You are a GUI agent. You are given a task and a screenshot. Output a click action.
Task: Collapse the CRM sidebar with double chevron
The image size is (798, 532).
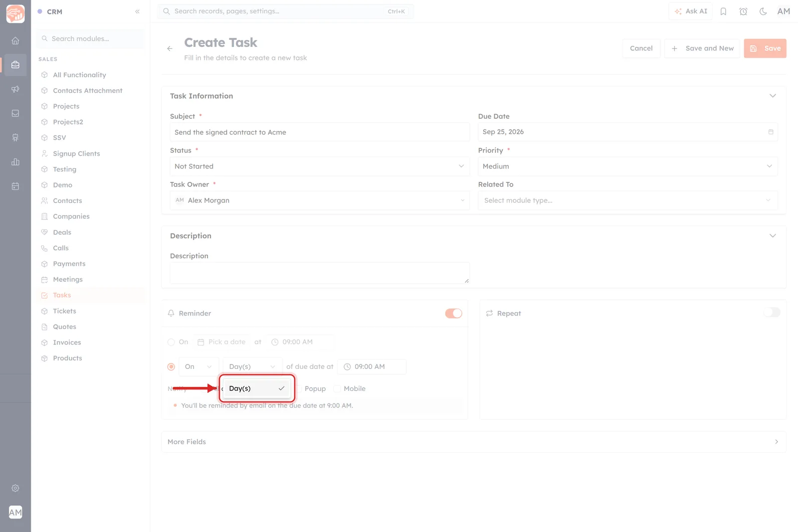pyautogui.click(x=137, y=11)
